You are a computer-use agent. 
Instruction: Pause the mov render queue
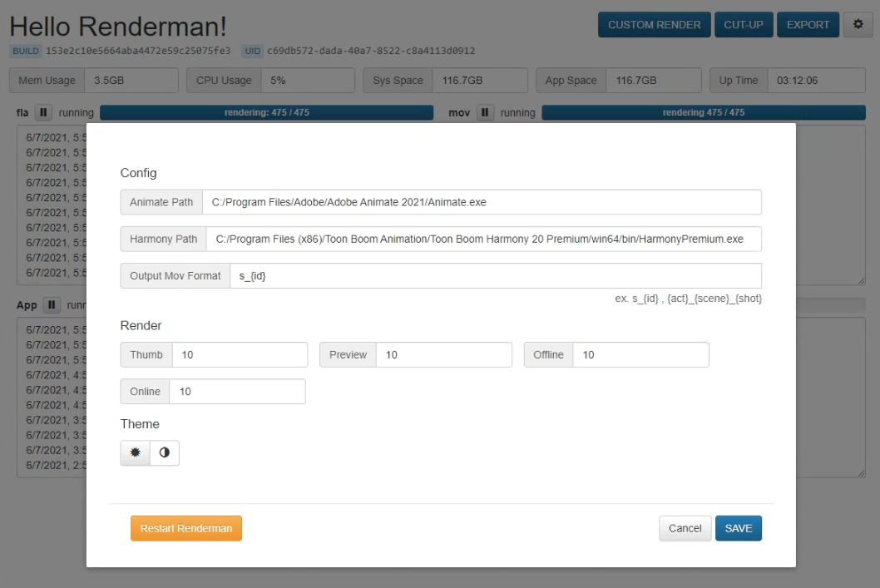click(x=485, y=112)
